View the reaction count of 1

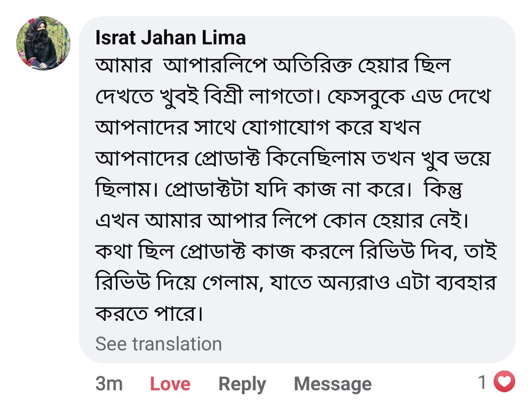click(483, 382)
